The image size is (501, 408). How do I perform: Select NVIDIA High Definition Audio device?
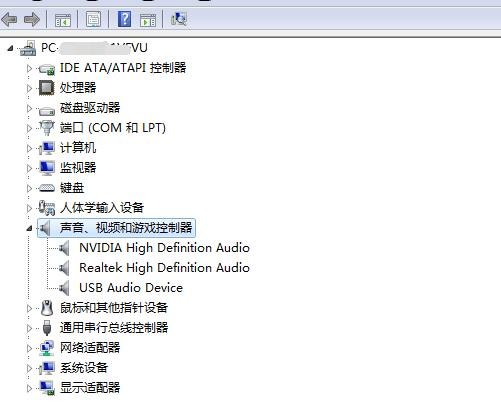tap(164, 248)
